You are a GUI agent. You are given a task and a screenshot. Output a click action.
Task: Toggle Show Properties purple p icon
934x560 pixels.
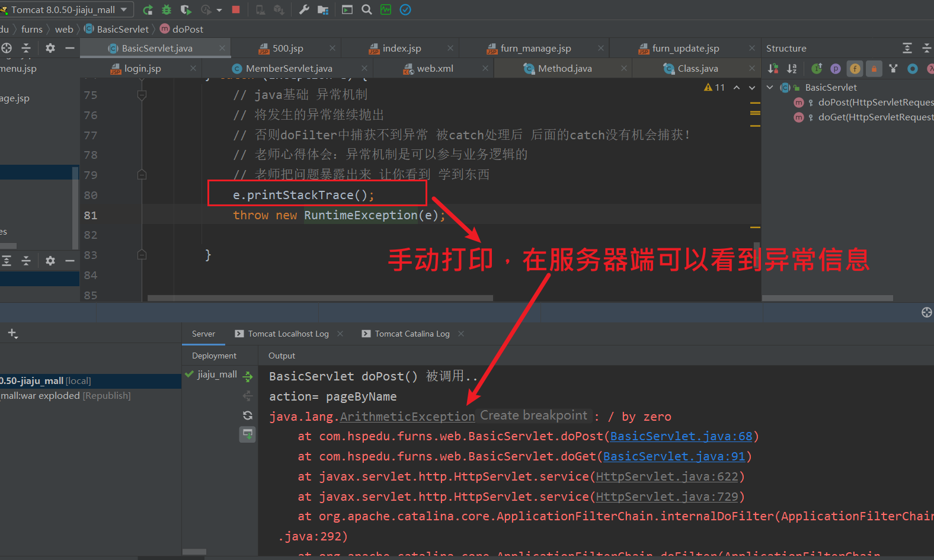(836, 69)
